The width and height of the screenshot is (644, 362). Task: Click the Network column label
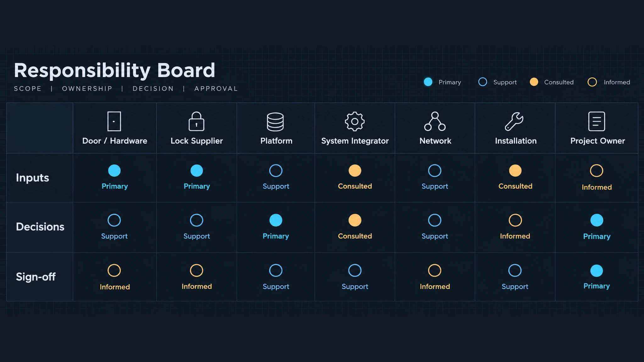[x=435, y=141]
